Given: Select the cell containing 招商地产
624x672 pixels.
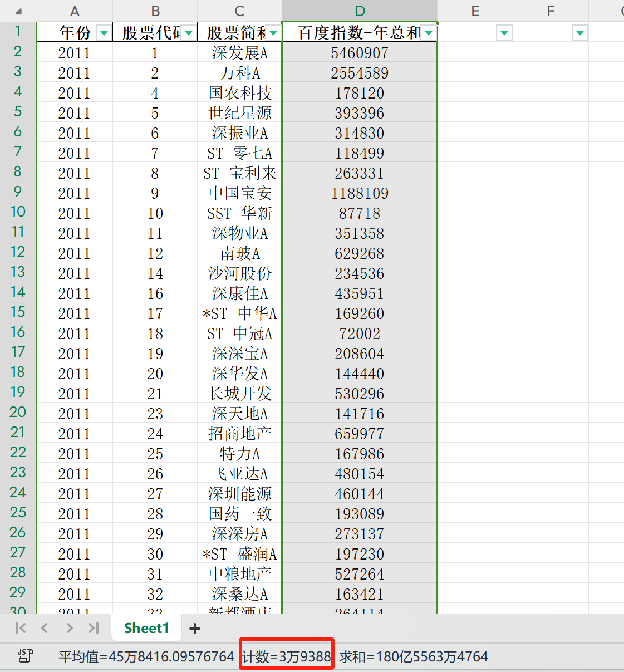Looking at the screenshot, I should point(239,434).
